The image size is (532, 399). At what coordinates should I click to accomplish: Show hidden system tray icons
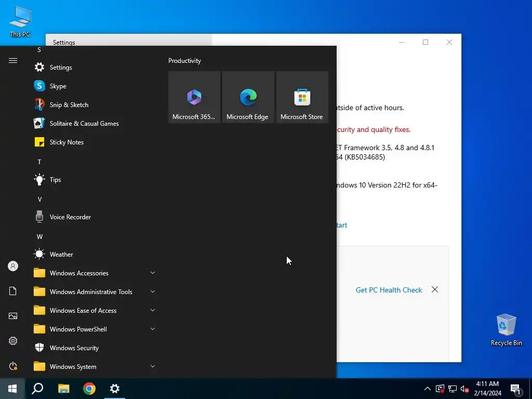coord(428,389)
